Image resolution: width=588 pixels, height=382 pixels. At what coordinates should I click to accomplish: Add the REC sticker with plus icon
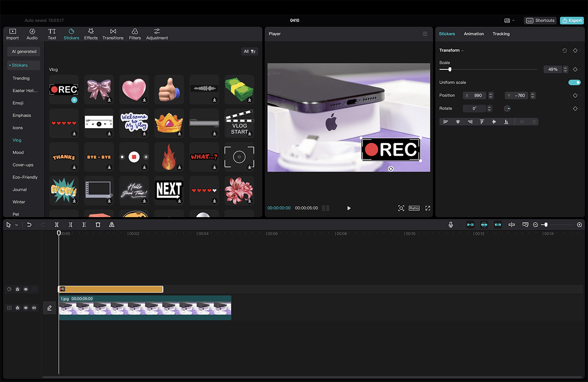74,100
